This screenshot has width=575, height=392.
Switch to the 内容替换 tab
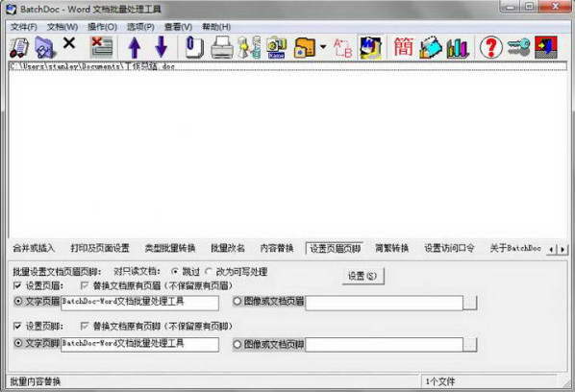point(277,248)
